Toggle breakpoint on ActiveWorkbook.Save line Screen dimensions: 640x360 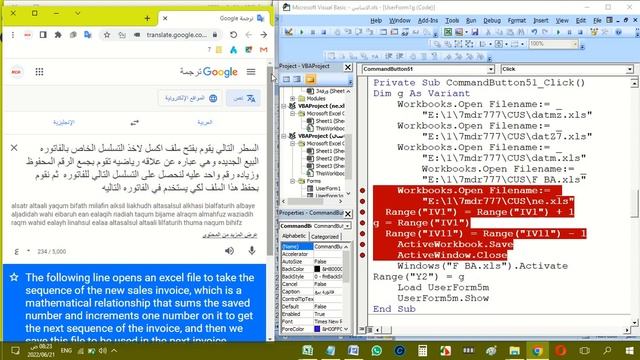pyautogui.click(x=362, y=244)
